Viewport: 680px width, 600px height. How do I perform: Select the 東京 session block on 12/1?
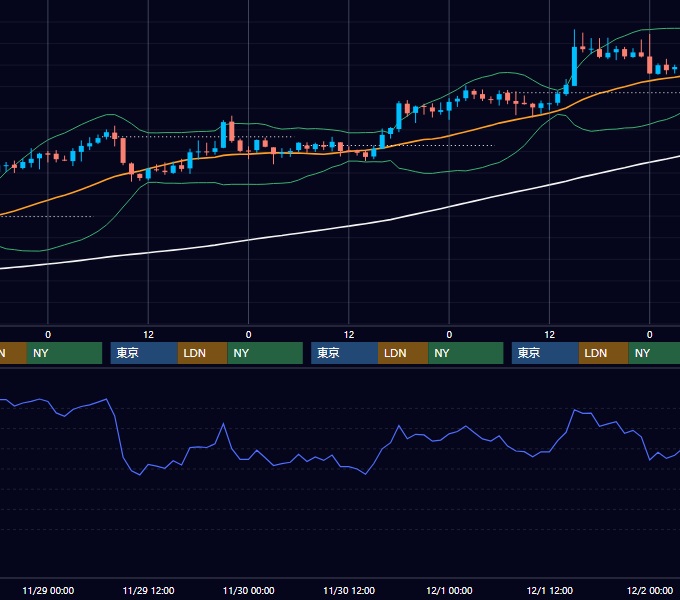[545, 353]
